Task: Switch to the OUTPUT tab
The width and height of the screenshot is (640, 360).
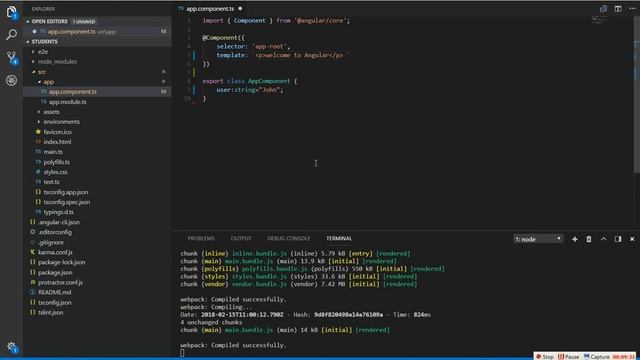Action: pos(241,238)
